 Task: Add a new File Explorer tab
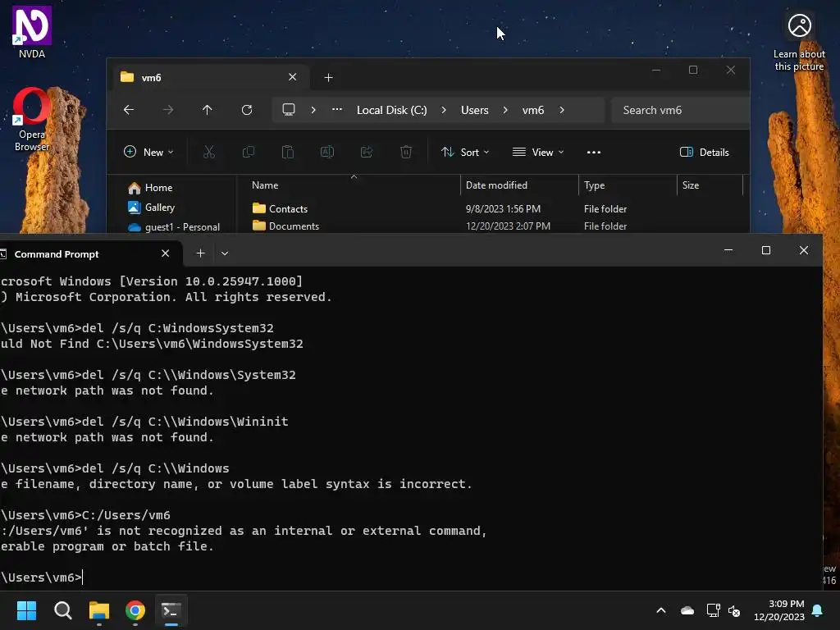(328, 78)
